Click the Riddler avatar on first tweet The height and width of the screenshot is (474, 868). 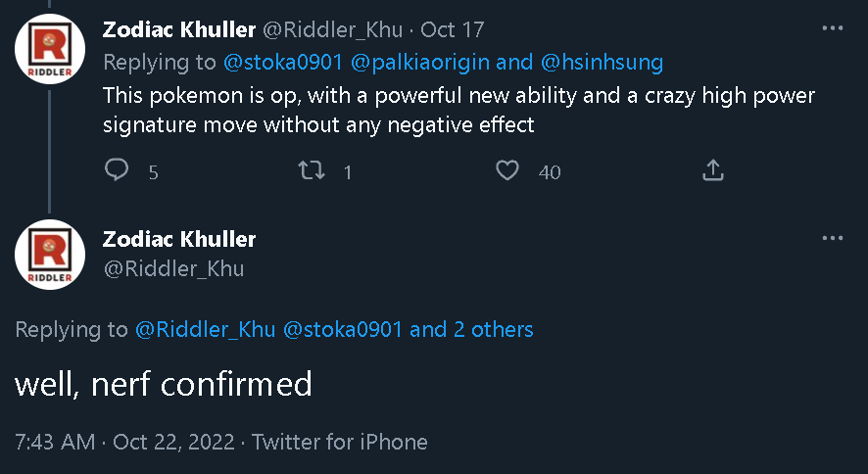coord(49,49)
